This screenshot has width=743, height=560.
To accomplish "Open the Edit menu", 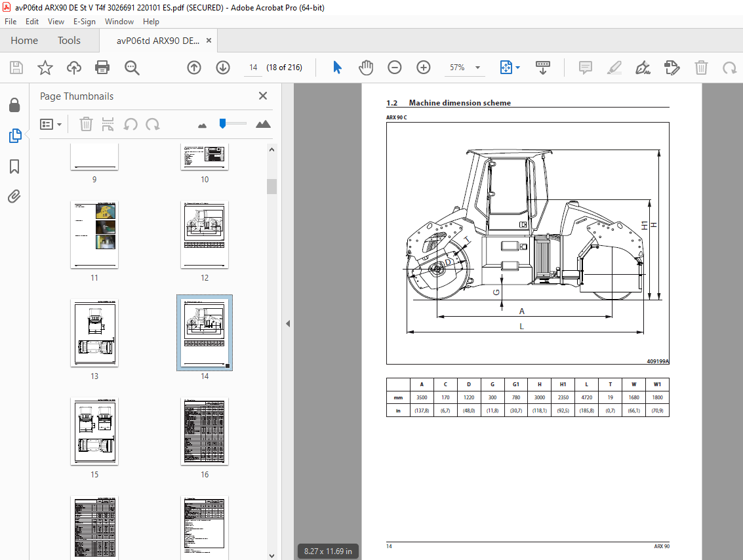I will click(x=31, y=22).
